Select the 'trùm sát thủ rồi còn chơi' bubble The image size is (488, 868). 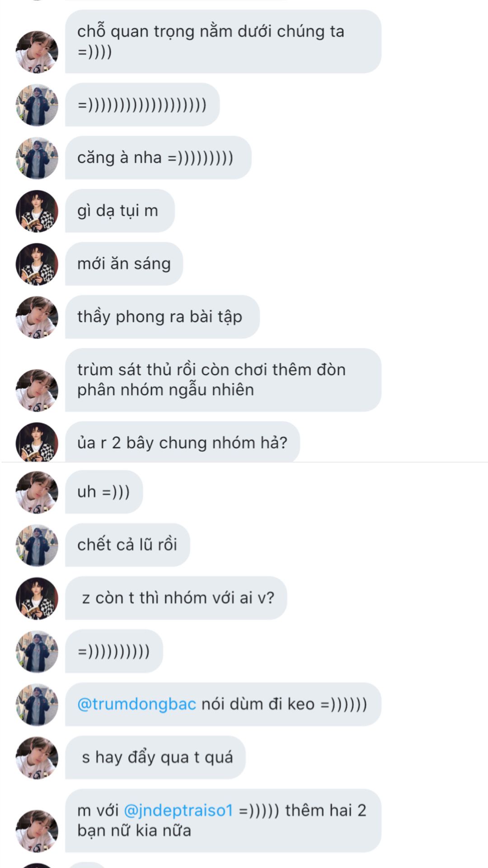point(223,380)
